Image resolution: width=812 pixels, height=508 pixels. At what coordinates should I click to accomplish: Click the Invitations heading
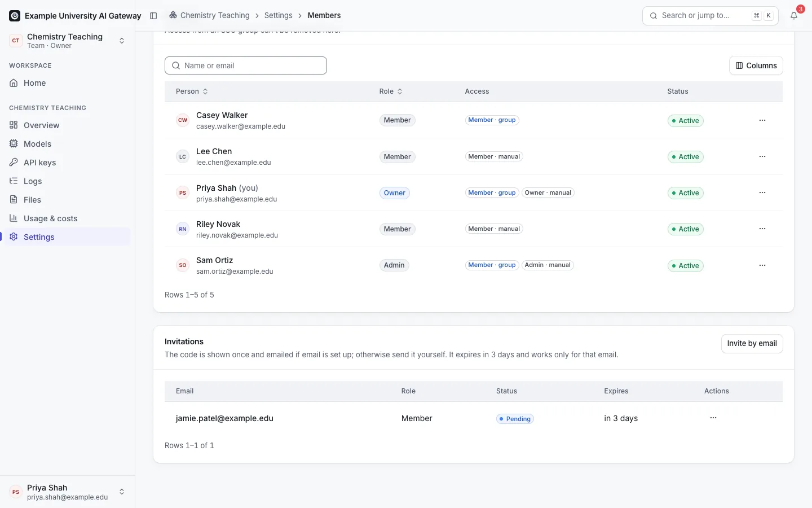[x=184, y=341]
